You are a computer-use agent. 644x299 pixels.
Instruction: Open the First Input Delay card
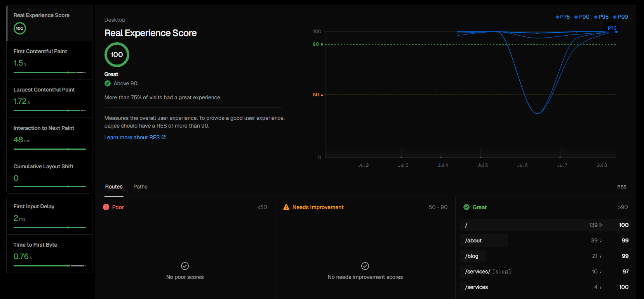point(49,215)
